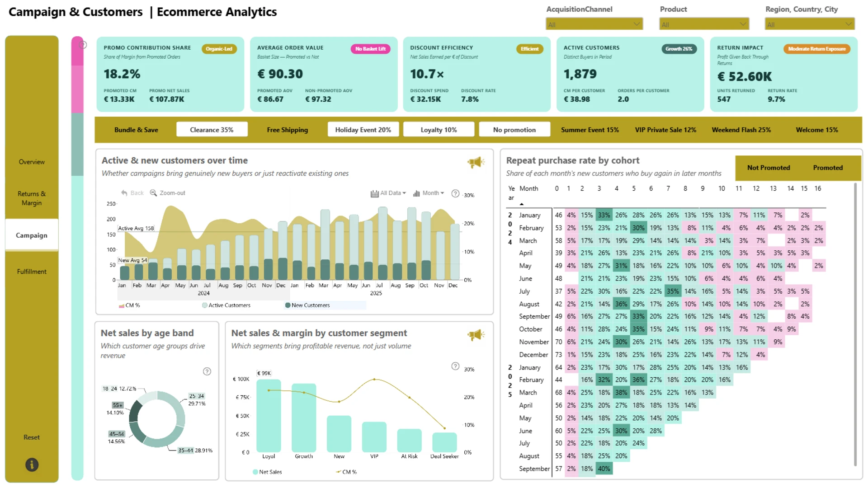868x488 pixels.
Task: Go to the Returns & Margin page
Action: point(32,198)
